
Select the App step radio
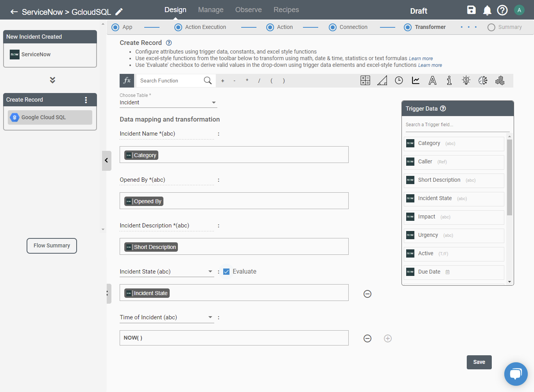coord(115,27)
